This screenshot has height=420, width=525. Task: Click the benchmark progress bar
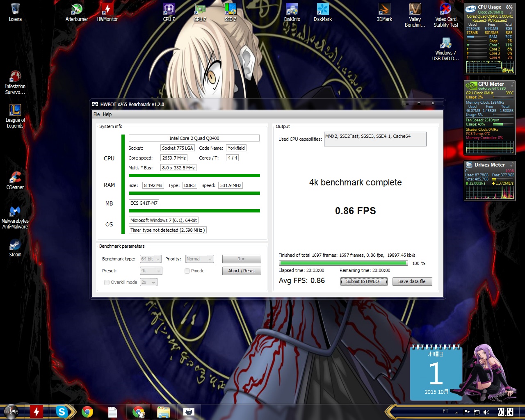(343, 263)
